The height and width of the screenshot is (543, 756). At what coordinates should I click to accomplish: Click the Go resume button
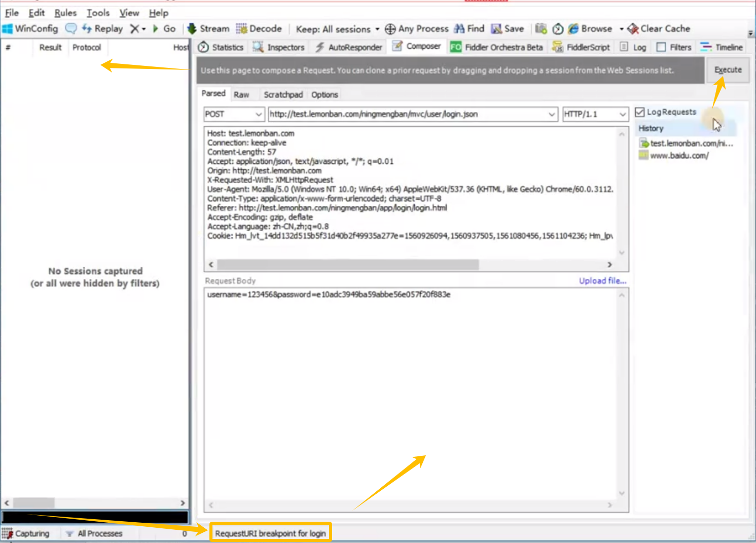pos(164,29)
